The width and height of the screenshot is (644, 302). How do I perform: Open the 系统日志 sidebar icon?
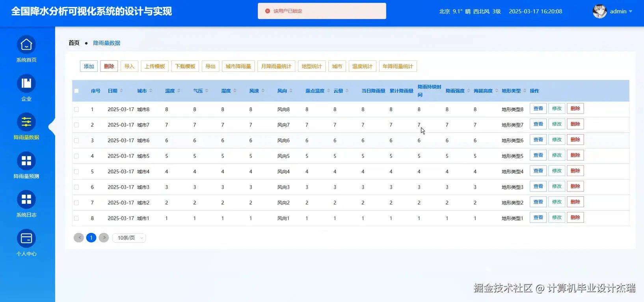[26, 200]
